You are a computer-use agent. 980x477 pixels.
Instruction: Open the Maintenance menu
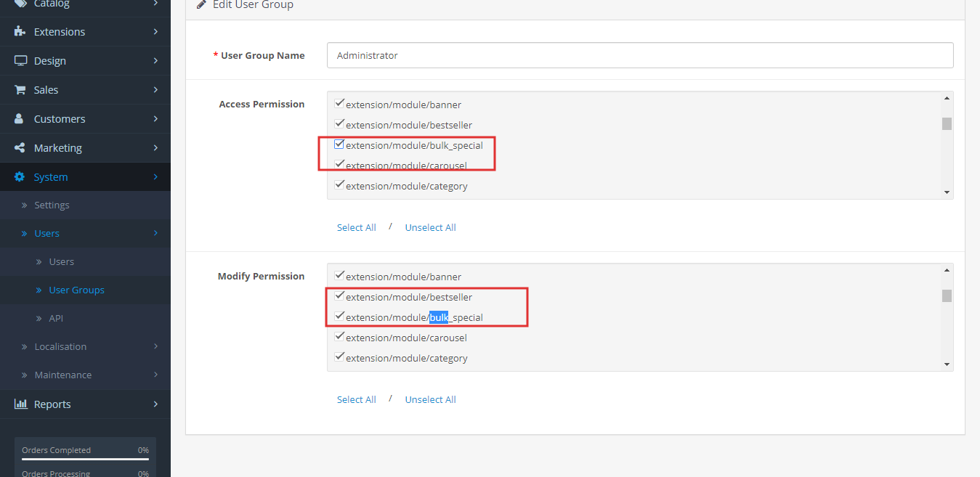[x=62, y=375]
